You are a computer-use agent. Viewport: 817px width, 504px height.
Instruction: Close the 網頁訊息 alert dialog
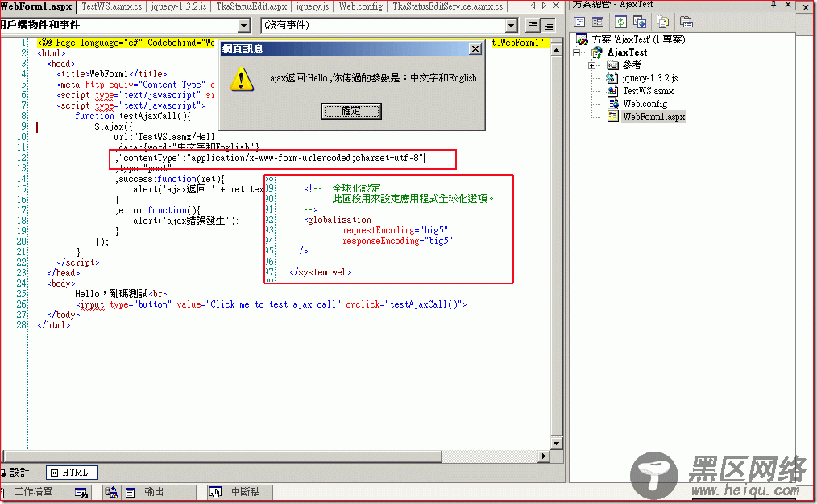pyautogui.click(x=475, y=48)
